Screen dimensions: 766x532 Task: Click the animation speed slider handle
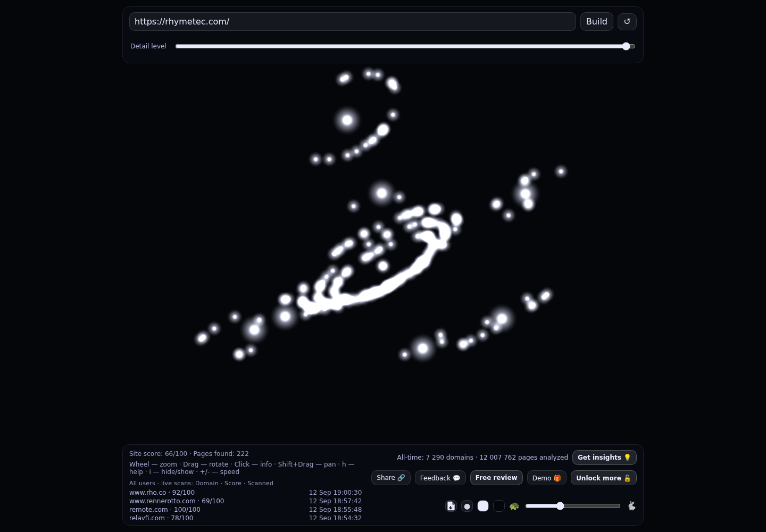pyautogui.click(x=560, y=506)
